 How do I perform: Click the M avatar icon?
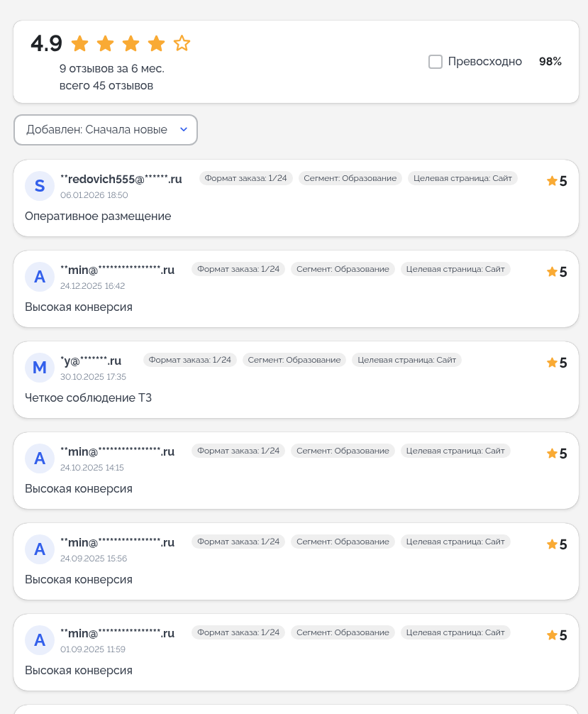pos(40,368)
